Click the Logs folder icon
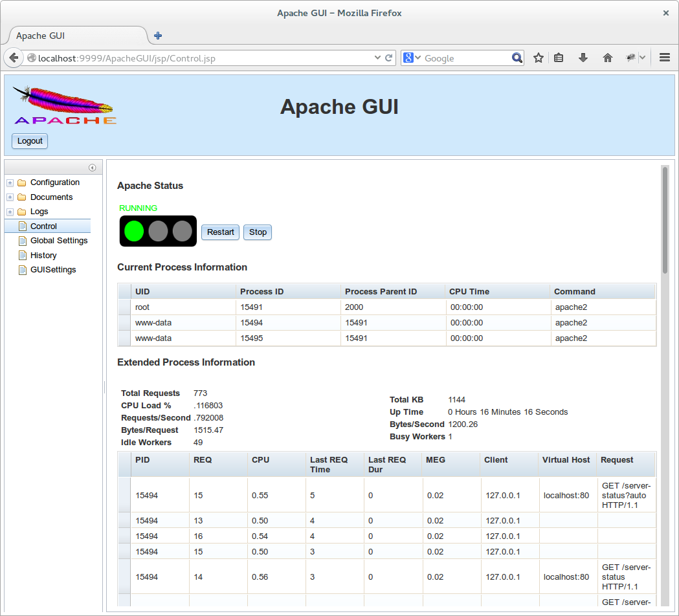Image resolution: width=679 pixels, height=616 pixels. tap(21, 212)
